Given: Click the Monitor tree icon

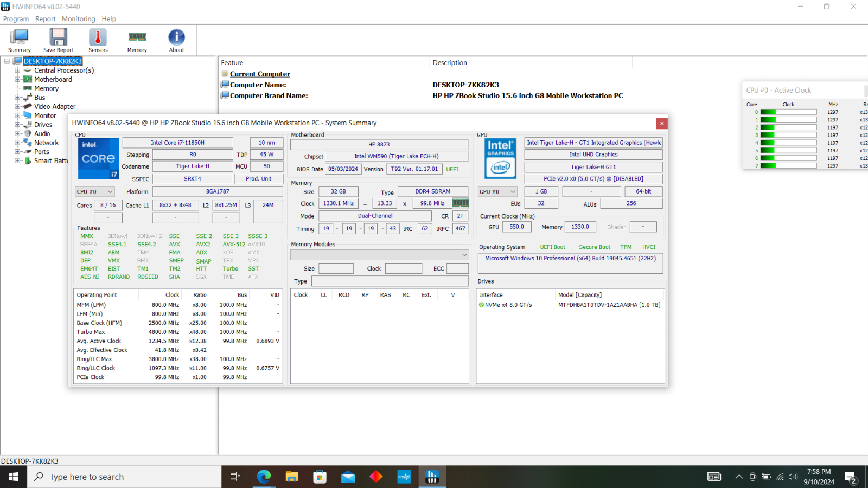Looking at the screenshot, I should (x=28, y=115).
